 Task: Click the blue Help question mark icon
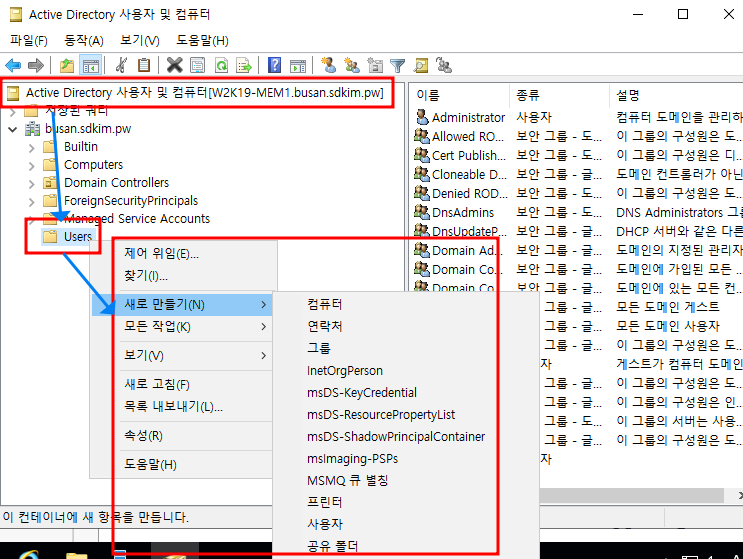coord(274,65)
